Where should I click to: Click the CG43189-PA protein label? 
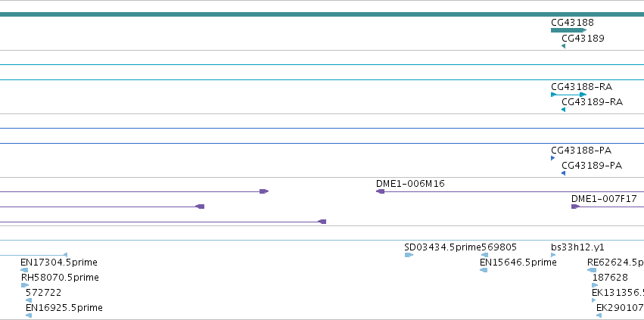[592, 166]
